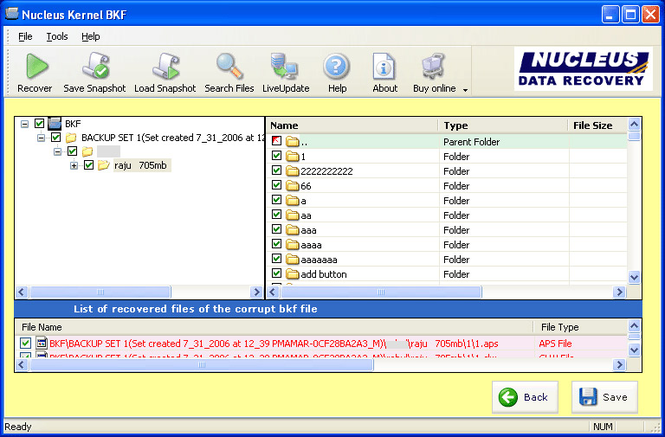Open the Help menu
Viewport: 665px width, 437px height.
click(x=90, y=36)
